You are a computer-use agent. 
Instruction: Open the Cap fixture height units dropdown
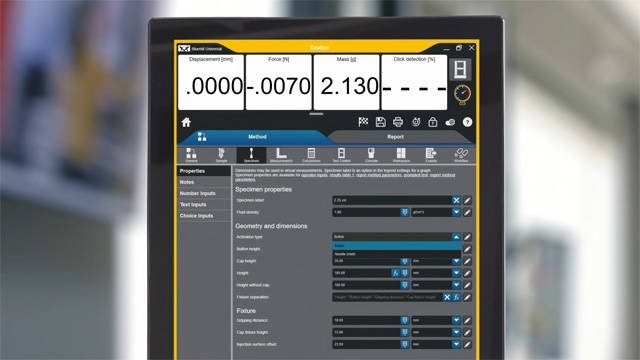pyautogui.click(x=456, y=332)
